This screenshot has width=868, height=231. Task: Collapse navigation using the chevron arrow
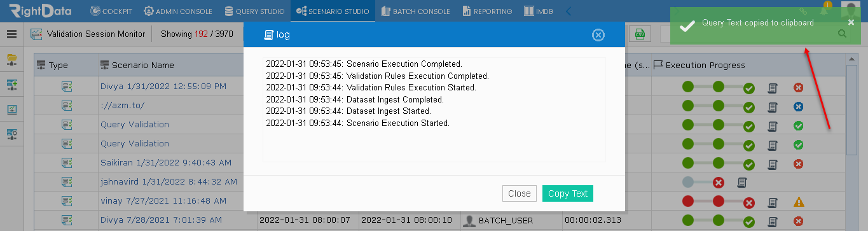click(568, 11)
